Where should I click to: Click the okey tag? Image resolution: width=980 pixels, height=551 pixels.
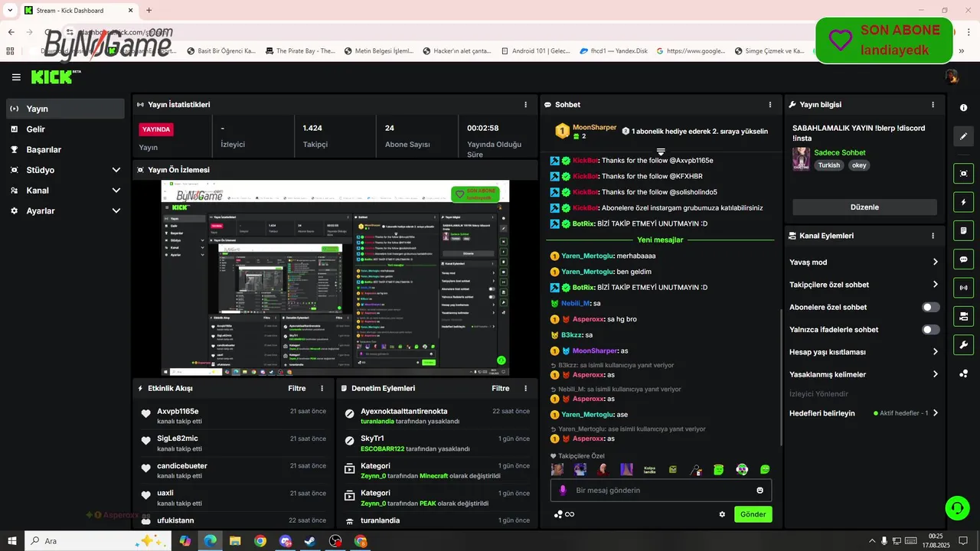(859, 165)
